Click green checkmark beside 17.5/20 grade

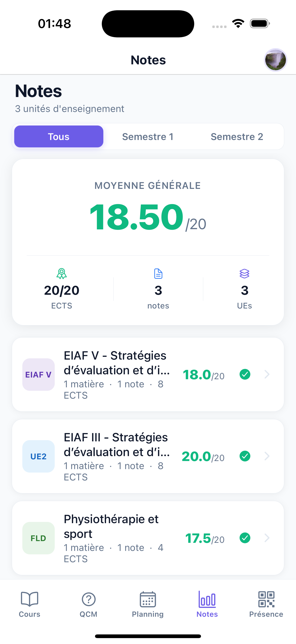click(245, 538)
